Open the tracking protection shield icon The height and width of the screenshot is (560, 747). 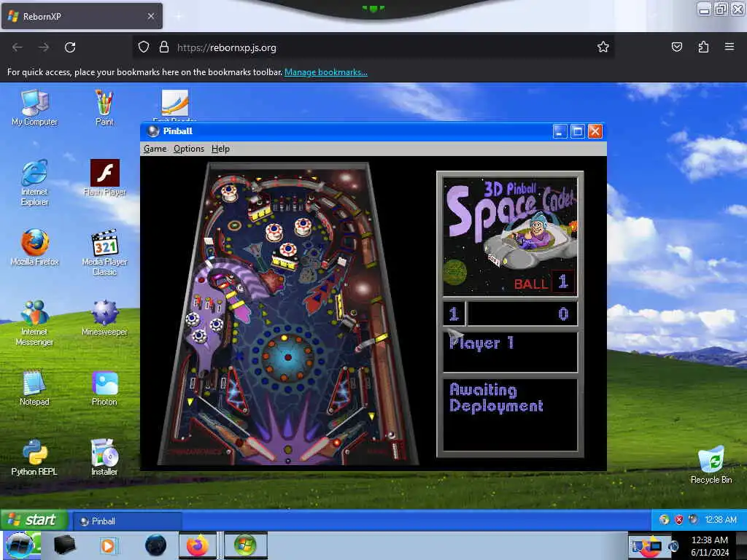point(144,47)
